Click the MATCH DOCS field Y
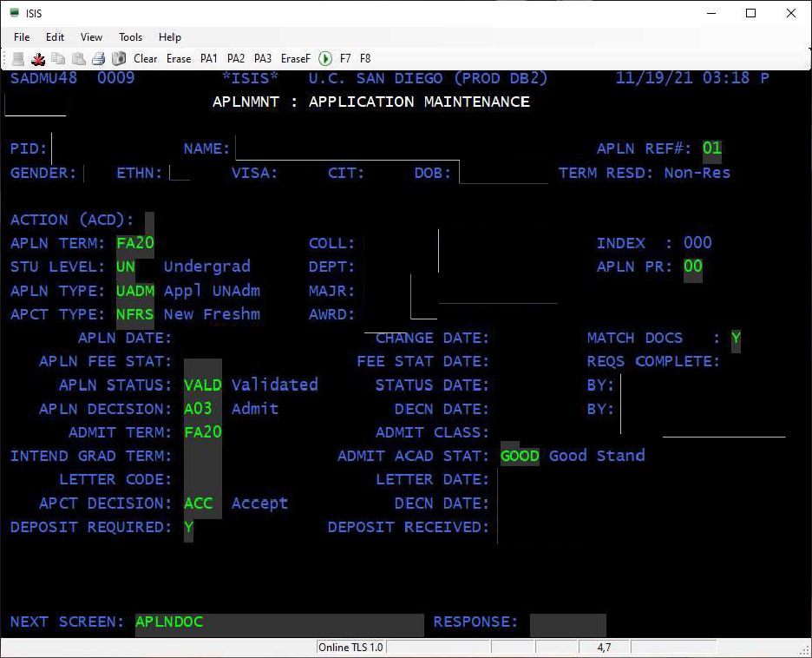 point(736,339)
